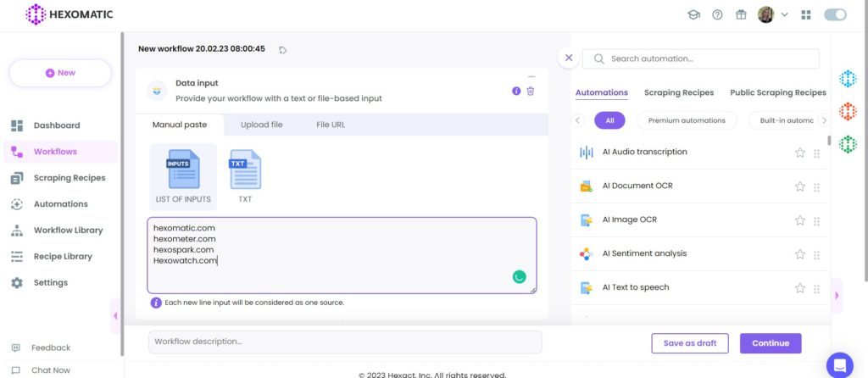
Task: Favorite AI Sentiment analysis with star
Action: tap(800, 254)
